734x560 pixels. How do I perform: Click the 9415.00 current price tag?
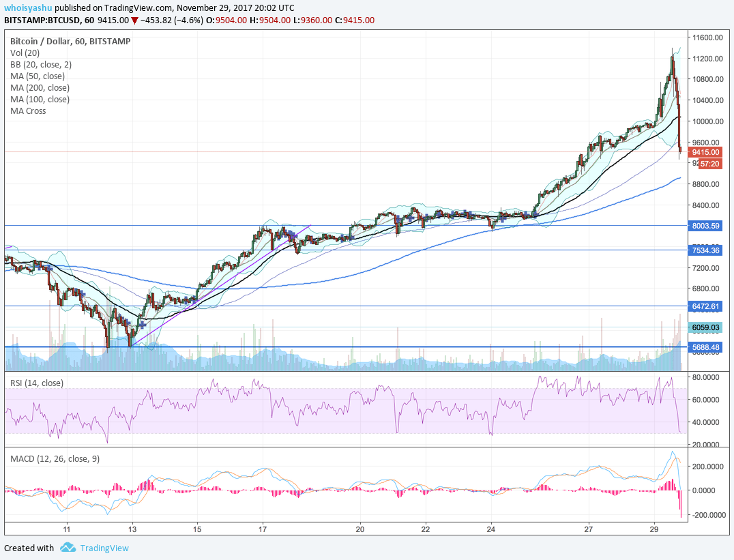coord(705,152)
